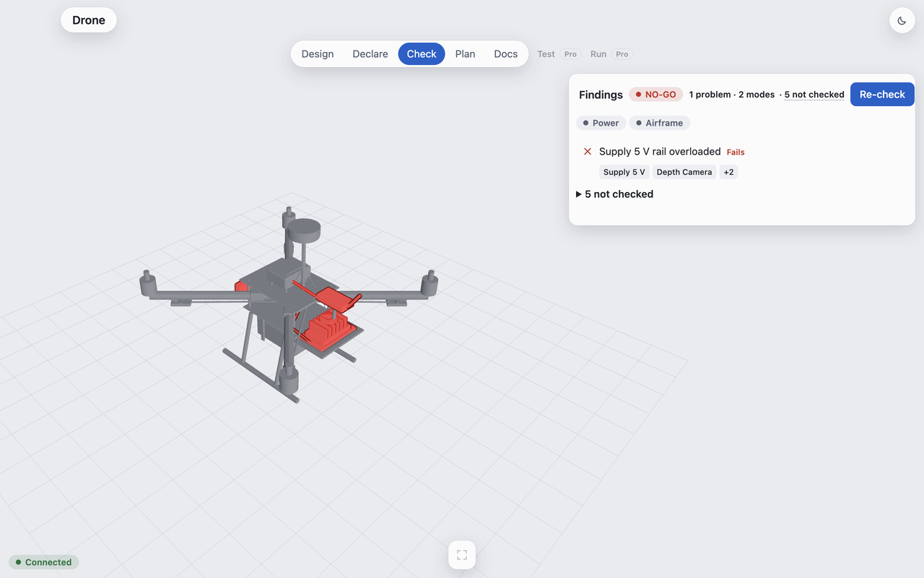Screen dimensions: 924x578
Task: Open the Design tab
Action: 318,54
